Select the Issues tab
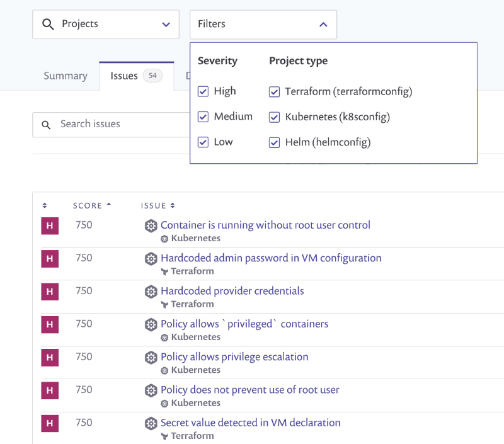The width and height of the screenshot is (504, 444). 123,76
